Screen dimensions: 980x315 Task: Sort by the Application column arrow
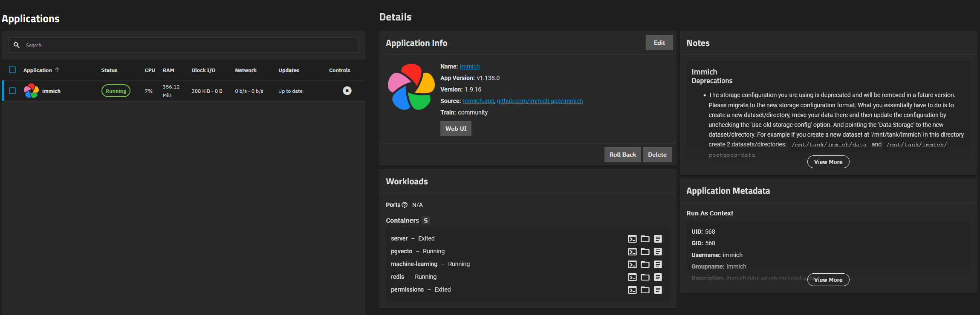[57, 70]
